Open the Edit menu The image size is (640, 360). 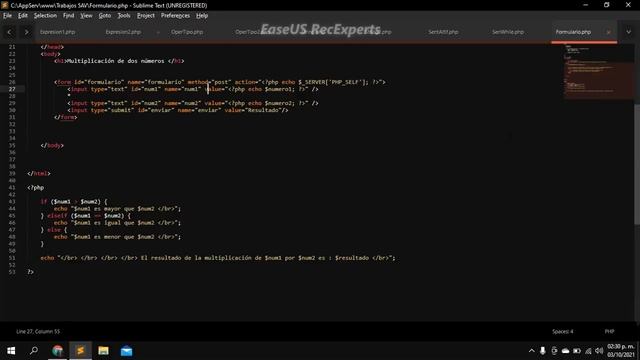(x=23, y=16)
